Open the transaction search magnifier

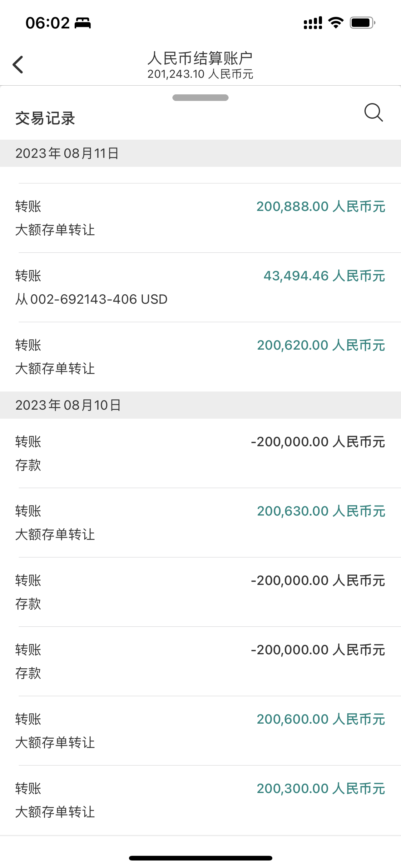374,112
